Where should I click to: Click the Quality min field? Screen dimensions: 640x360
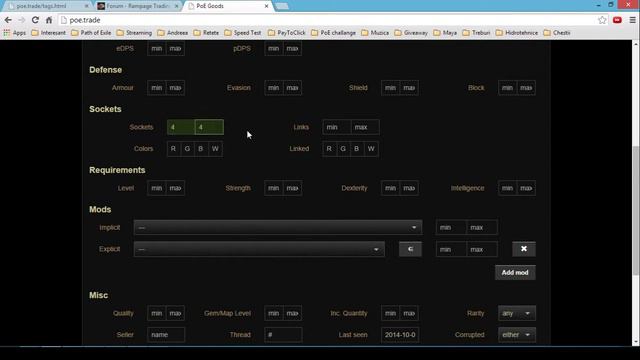157,313
